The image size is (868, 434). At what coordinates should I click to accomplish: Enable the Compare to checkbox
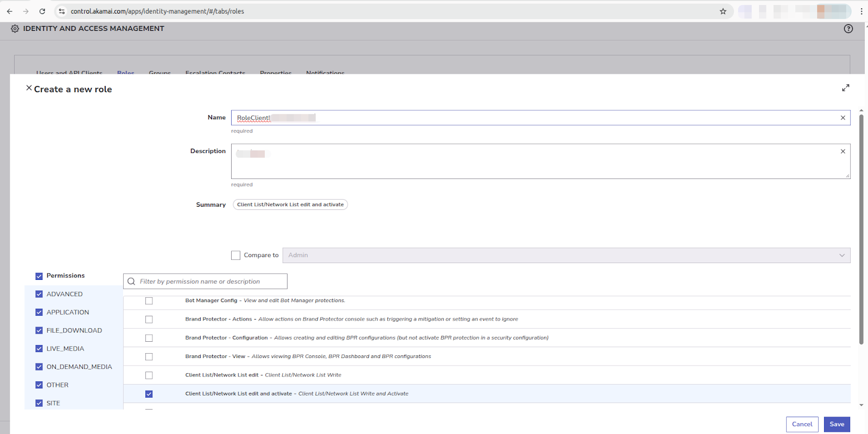point(235,256)
